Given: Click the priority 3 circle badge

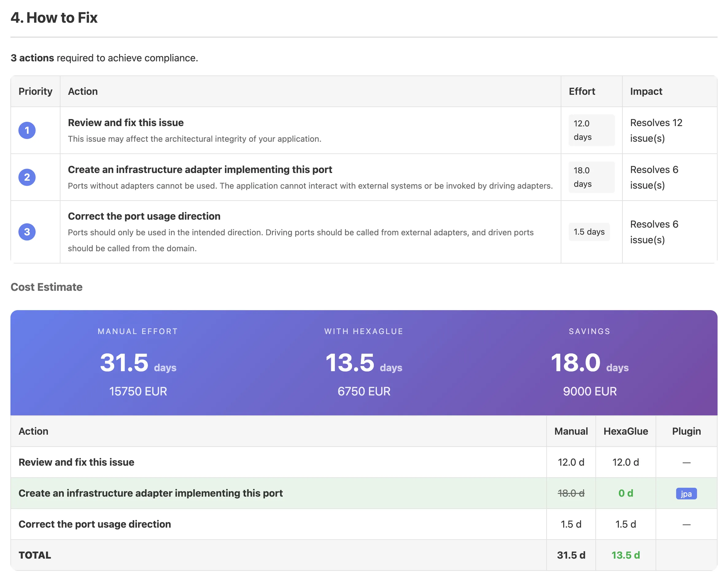Looking at the screenshot, I should [x=27, y=232].
